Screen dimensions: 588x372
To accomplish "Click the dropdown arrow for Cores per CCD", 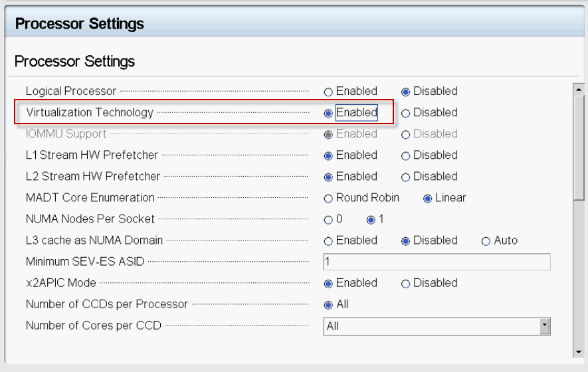I will click(545, 326).
